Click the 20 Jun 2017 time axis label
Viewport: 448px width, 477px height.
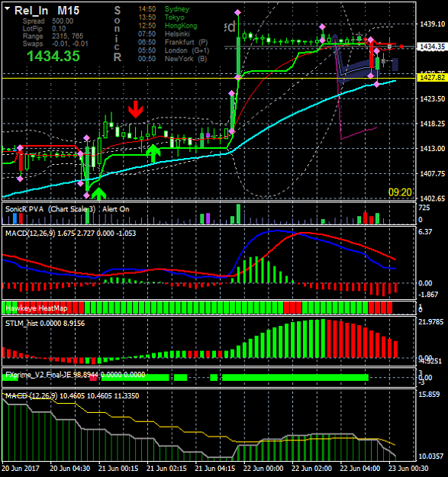pyautogui.click(x=21, y=469)
